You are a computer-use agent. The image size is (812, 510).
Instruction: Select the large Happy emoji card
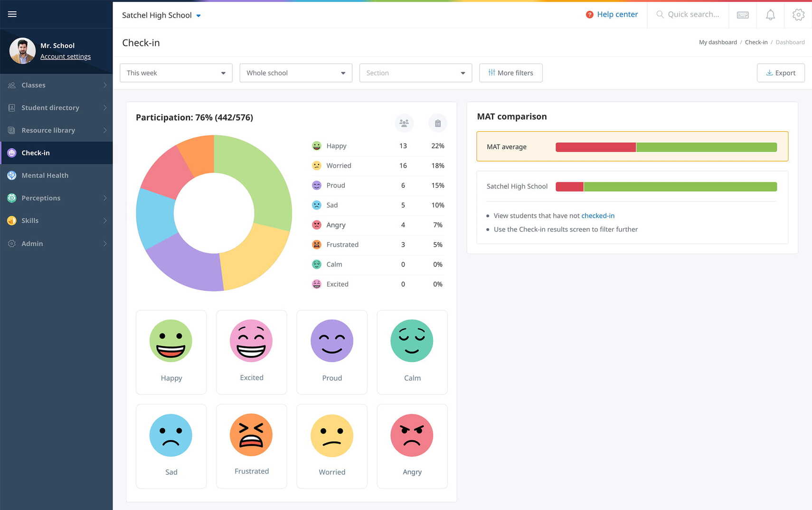point(171,352)
